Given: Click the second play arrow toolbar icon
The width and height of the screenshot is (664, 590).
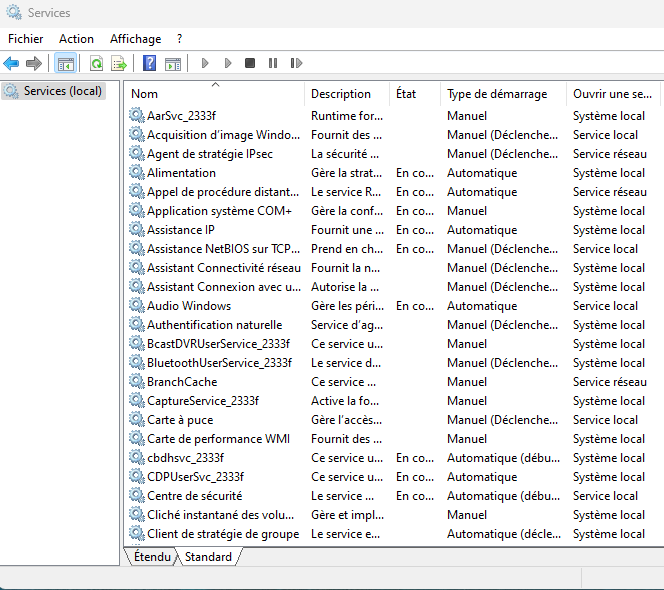Looking at the screenshot, I should [228, 64].
